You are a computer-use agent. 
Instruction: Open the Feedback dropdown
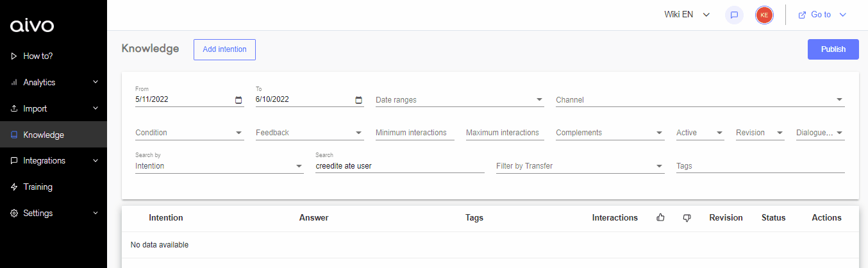click(310, 133)
